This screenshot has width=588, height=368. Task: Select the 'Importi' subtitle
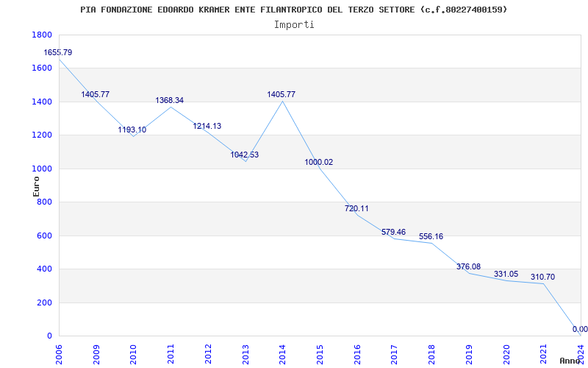click(294, 25)
